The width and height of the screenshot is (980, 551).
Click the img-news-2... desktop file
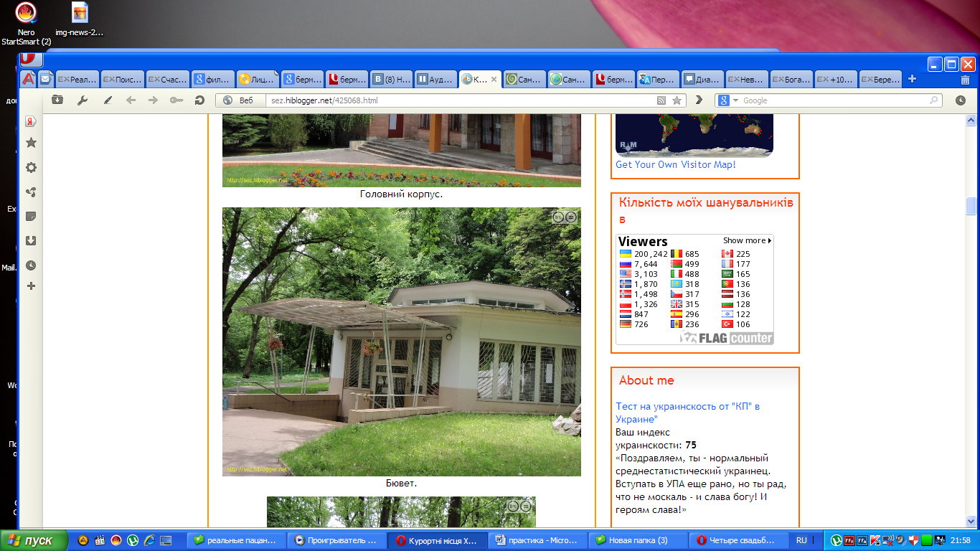[x=80, y=19]
